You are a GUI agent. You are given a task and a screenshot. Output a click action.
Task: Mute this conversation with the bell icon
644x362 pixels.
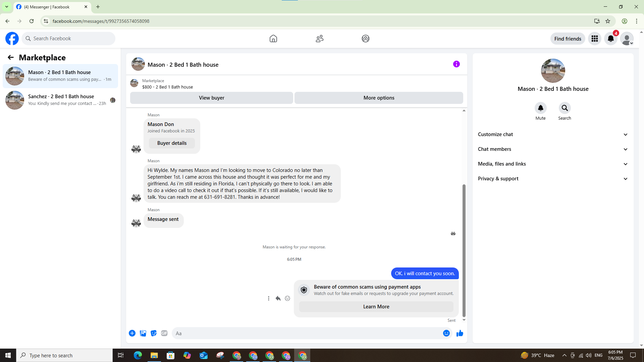point(541,108)
